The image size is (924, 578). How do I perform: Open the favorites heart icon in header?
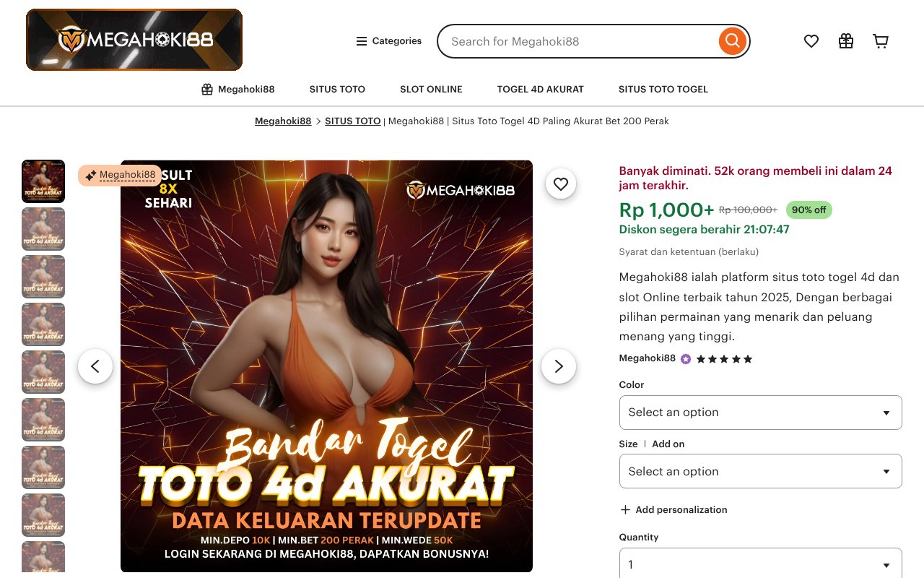click(811, 41)
